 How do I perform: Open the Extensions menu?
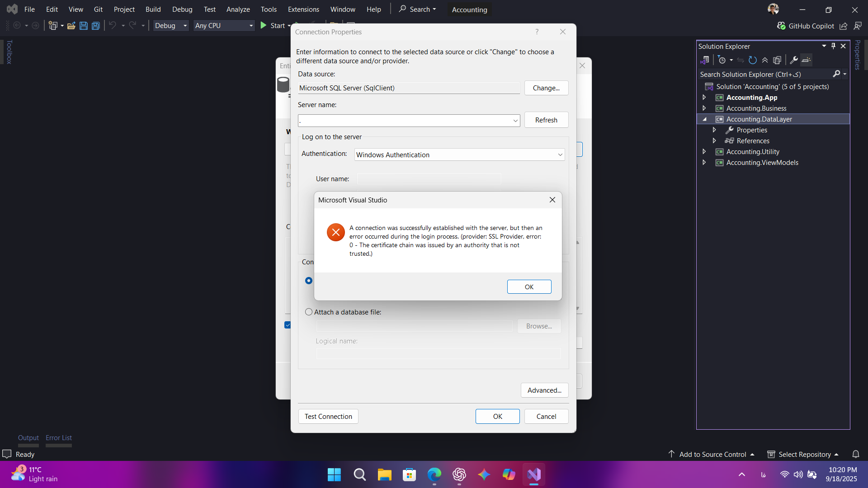pyautogui.click(x=303, y=9)
